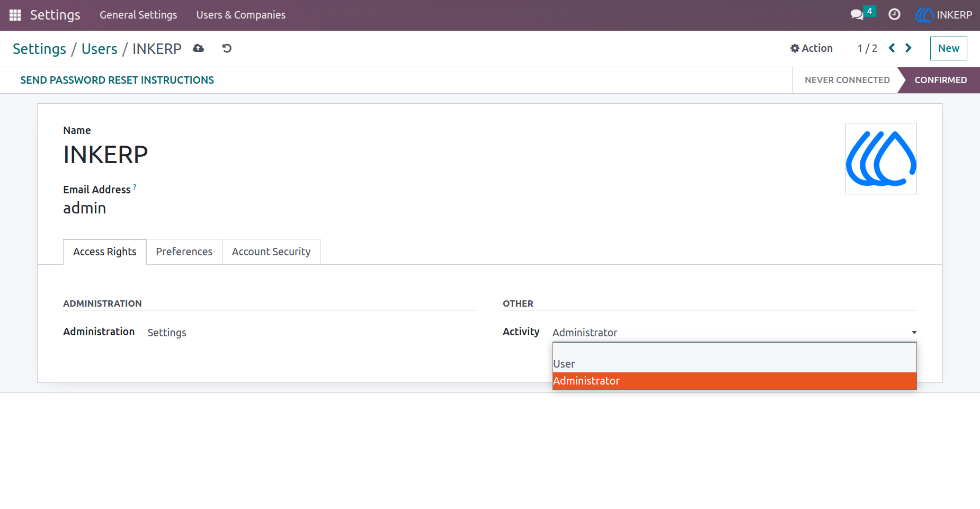This screenshot has height=509, width=980.
Task: Open the General Settings menu
Action: (x=138, y=15)
